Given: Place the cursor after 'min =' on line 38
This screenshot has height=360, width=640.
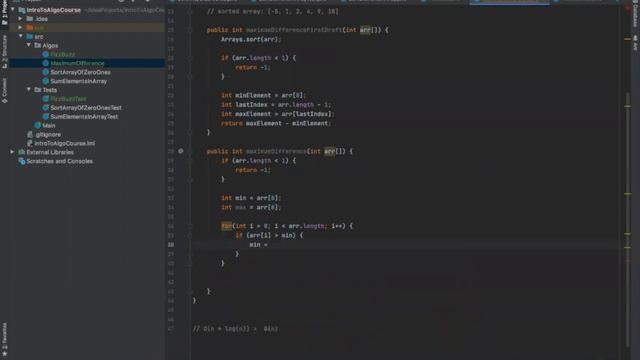Looking at the screenshot, I should (x=269, y=244).
